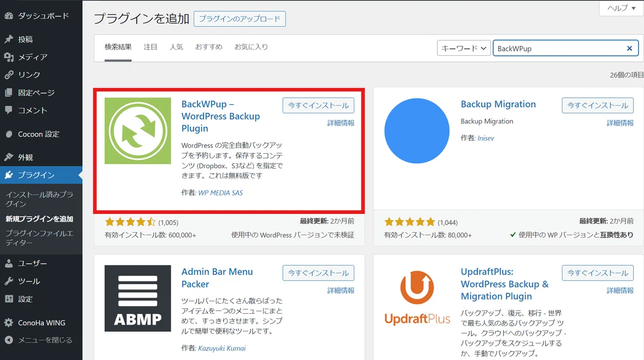Click the リンク chain icon
The image size is (644, 360).
click(9, 75)
